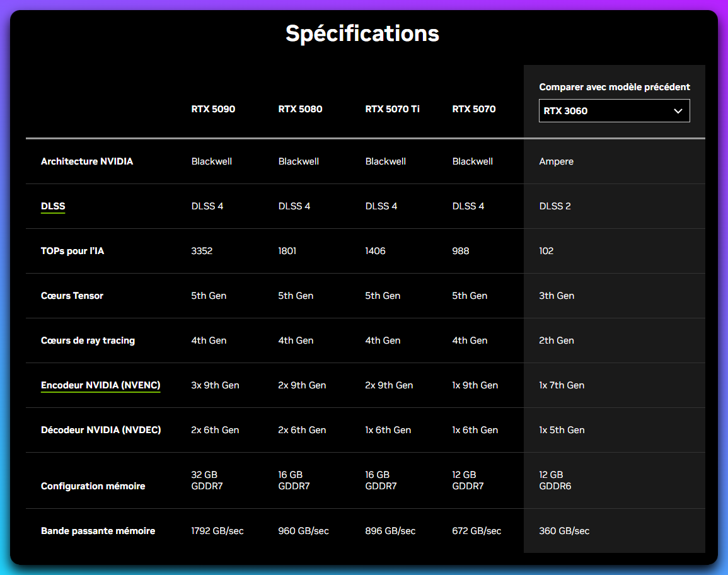Select the Architecture NVIDIA row label
The height and width of the screenshot is (575, 728).
coord(87,161)
